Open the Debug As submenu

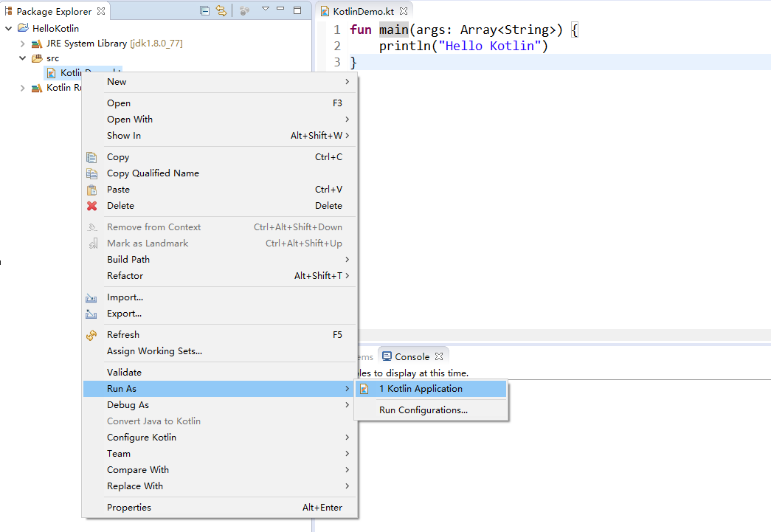(x=219, y=405)
